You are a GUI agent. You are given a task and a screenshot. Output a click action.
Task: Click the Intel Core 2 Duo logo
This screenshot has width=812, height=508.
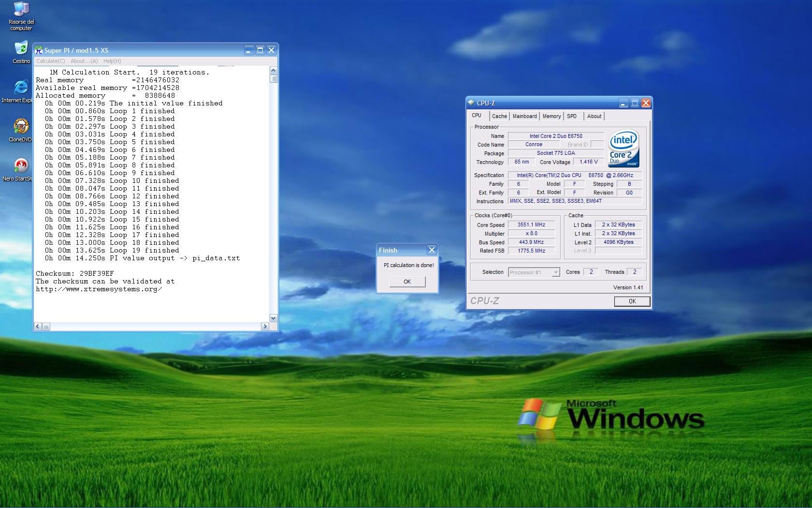pyautogui.click(x=623, y=149)
